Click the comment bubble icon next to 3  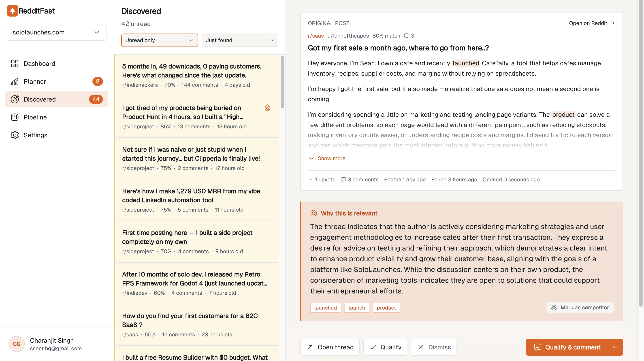pos(407,36)
